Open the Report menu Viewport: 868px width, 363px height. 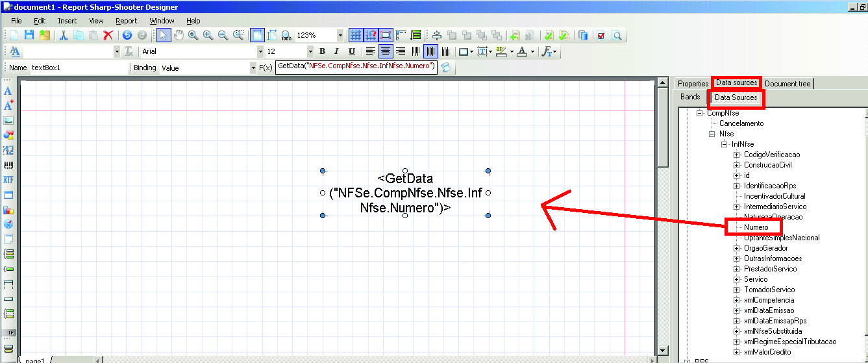(x=126, y=21)
